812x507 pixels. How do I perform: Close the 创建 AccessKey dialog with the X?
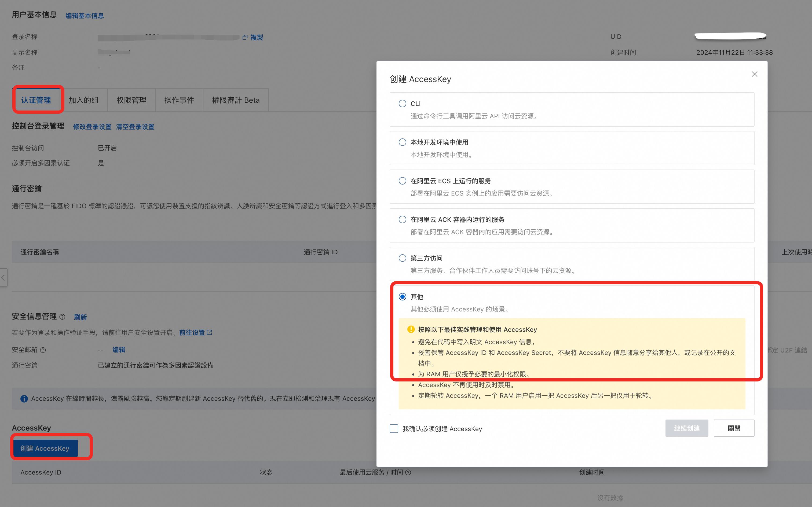pos(754,74)
